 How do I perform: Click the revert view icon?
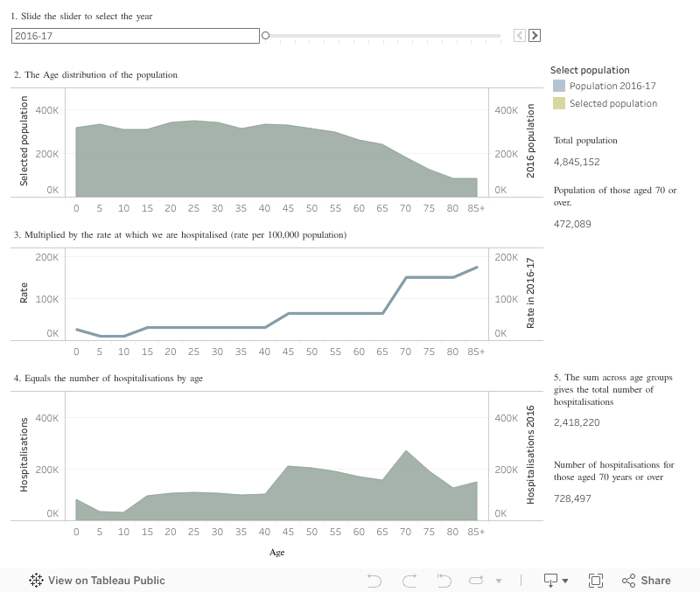coord(444,580)
